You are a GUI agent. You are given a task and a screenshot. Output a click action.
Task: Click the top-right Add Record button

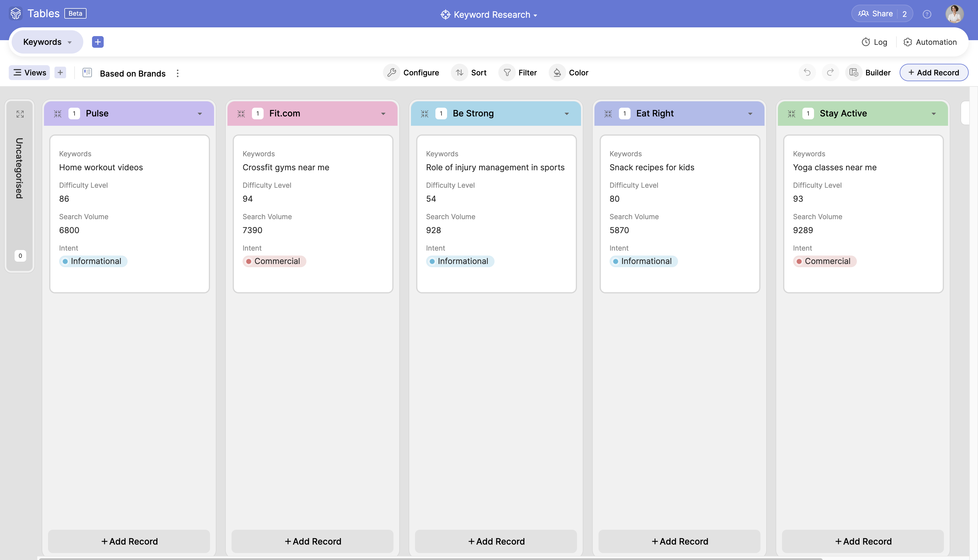[x=933, y=73]
